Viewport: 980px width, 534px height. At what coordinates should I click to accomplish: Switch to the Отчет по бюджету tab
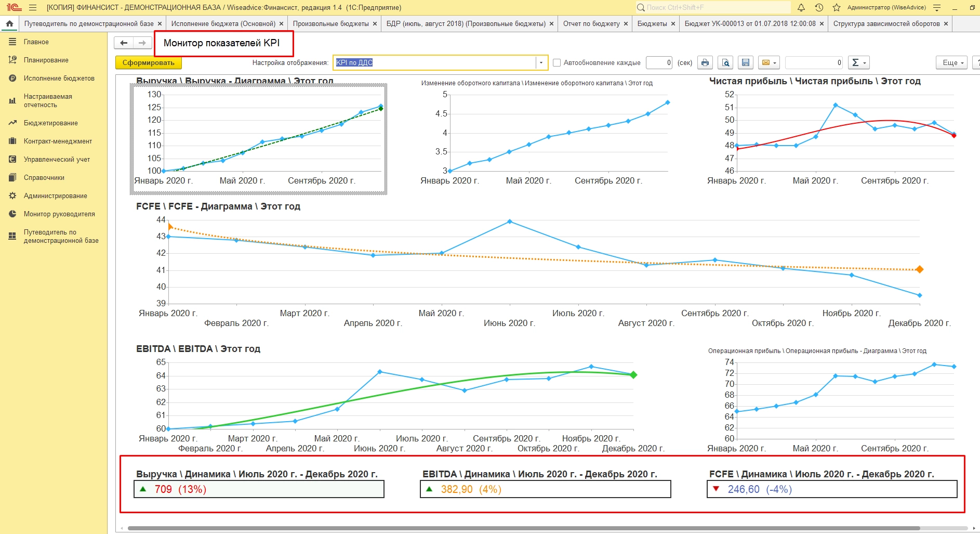point(591,24)
